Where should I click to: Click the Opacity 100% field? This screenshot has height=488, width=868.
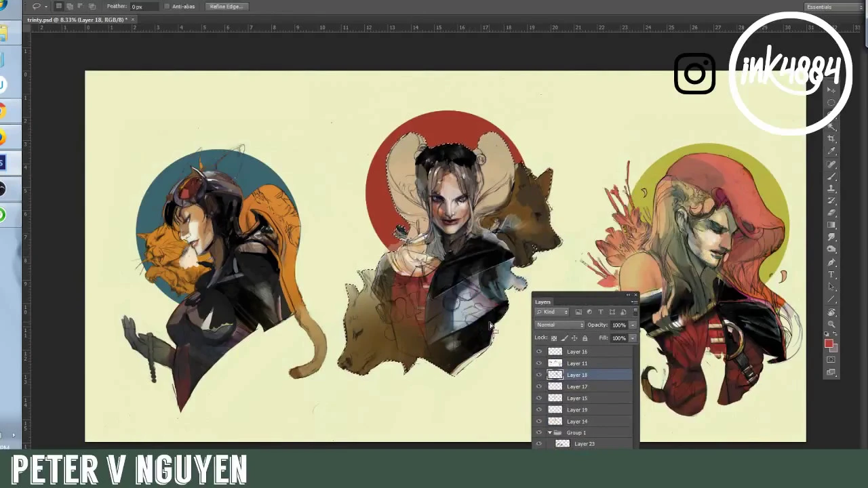click(619, 325)
